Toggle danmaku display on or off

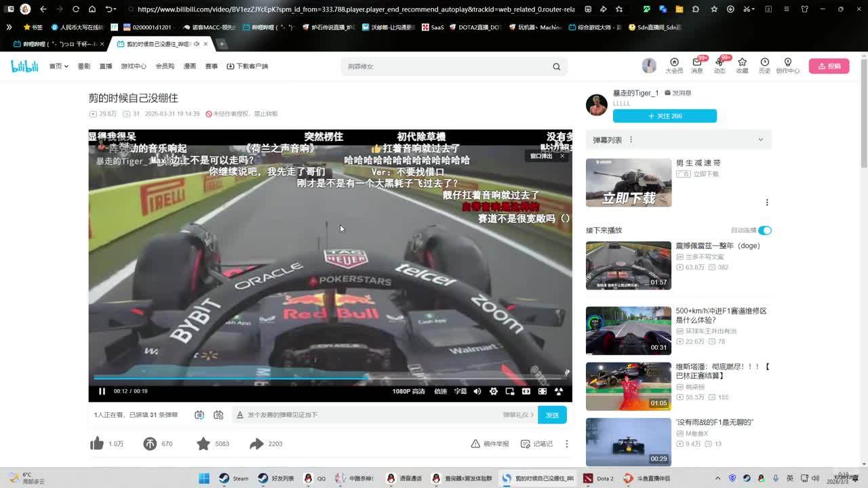pos(199,415)
